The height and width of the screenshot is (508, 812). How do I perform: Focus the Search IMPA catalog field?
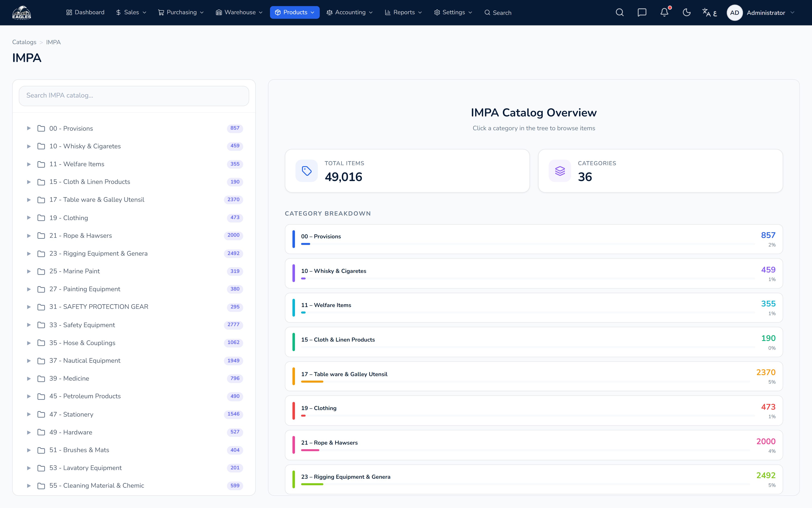[x=134, y=96]
